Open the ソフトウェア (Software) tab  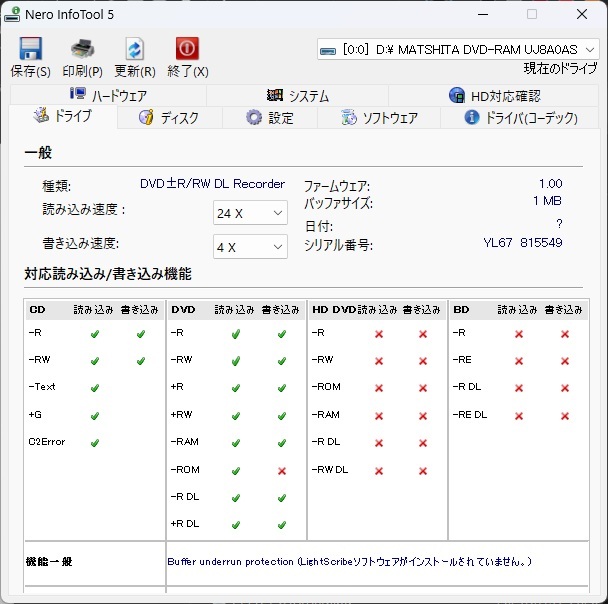[379, 117]
